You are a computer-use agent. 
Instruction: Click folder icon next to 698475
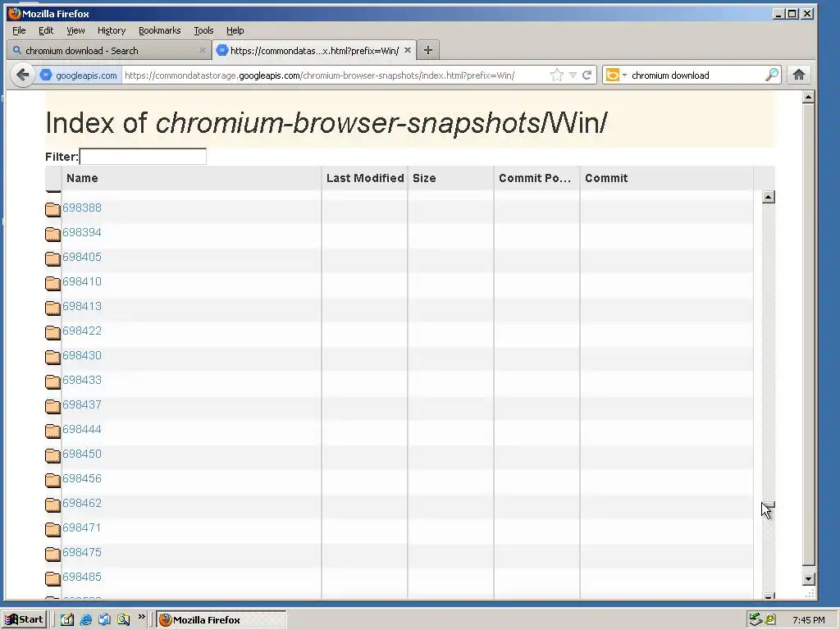point(52,554)
